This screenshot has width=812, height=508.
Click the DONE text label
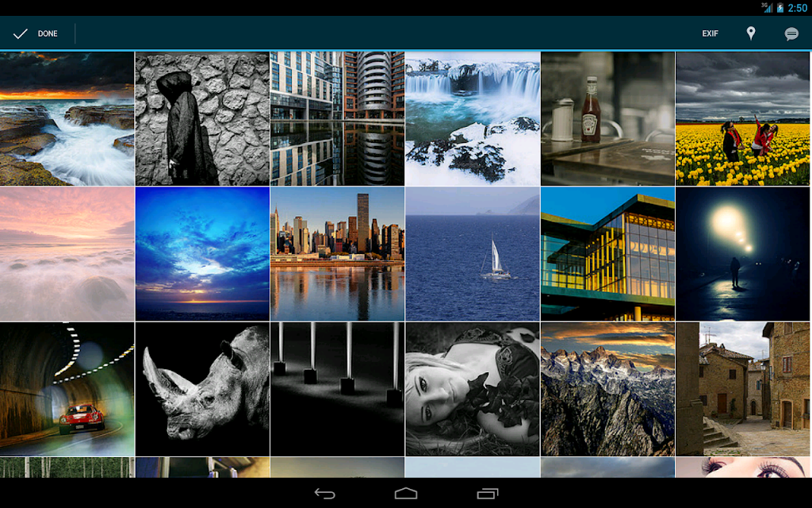[x=48, y=33]
